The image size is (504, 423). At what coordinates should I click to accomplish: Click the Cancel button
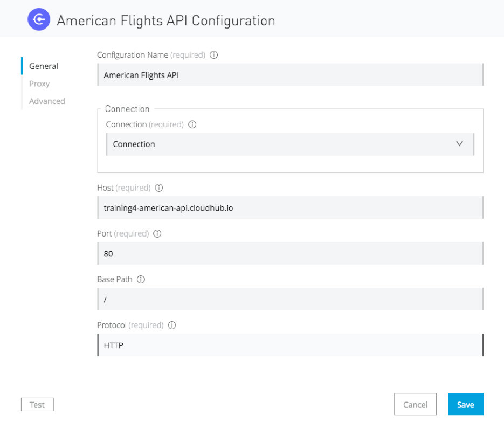(x=415, y=404)
